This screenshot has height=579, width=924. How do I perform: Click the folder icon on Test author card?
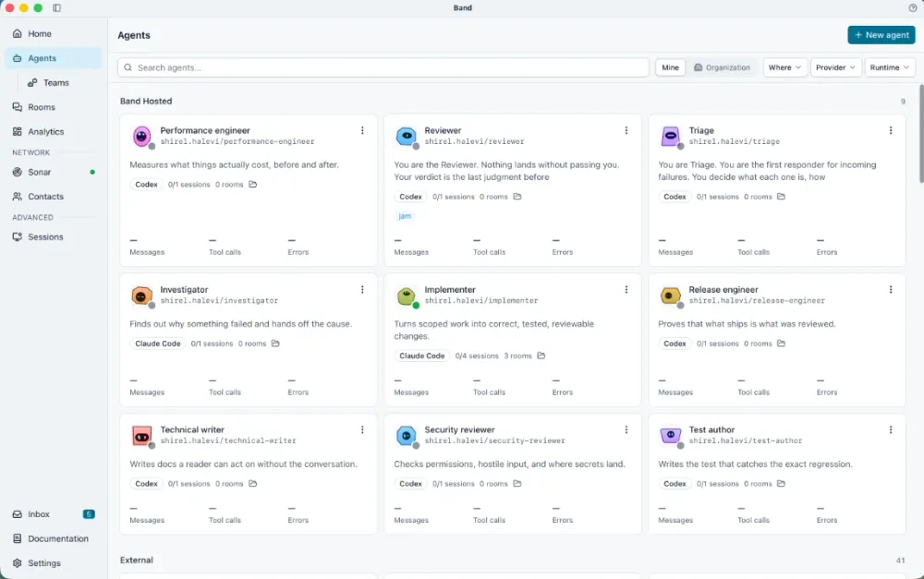point(781,484)
